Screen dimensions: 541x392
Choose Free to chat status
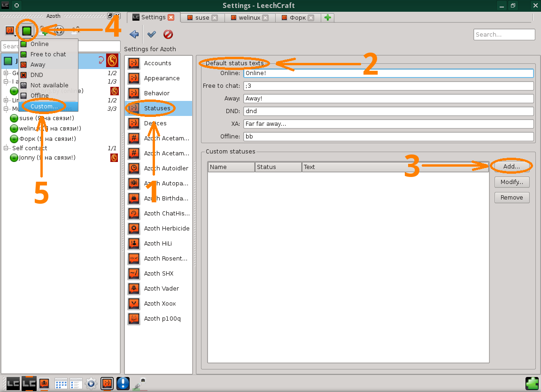coord(48,54)
